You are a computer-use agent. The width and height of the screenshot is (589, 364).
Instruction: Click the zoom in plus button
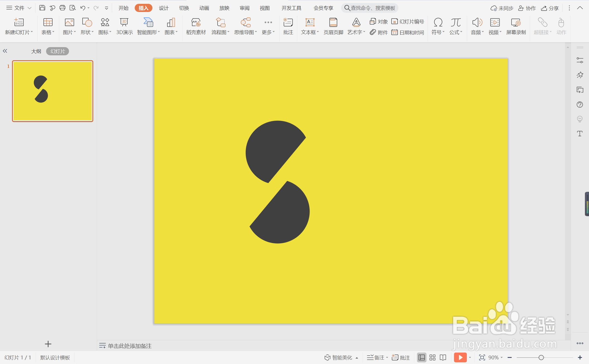point(580,357)
